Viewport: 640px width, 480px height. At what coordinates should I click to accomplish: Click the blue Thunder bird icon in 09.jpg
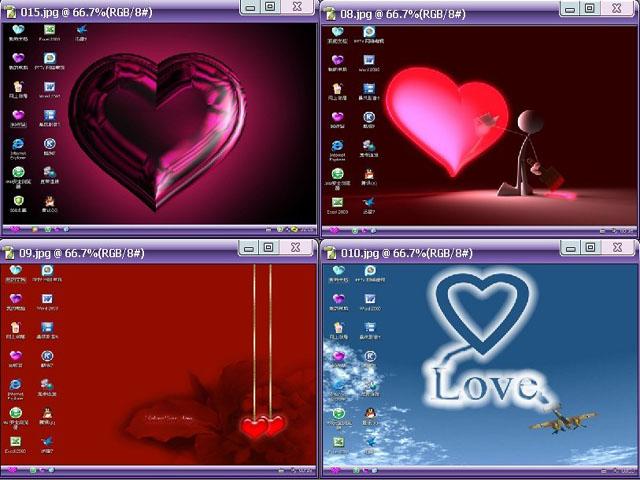tap(47, 441)
